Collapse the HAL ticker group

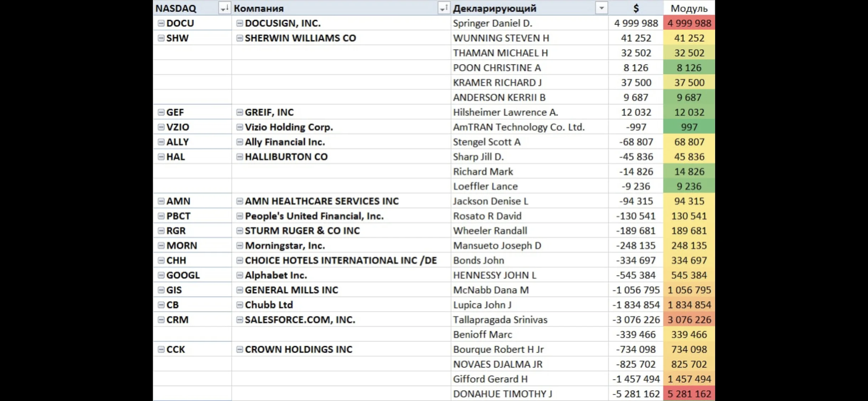pos(161,157)
